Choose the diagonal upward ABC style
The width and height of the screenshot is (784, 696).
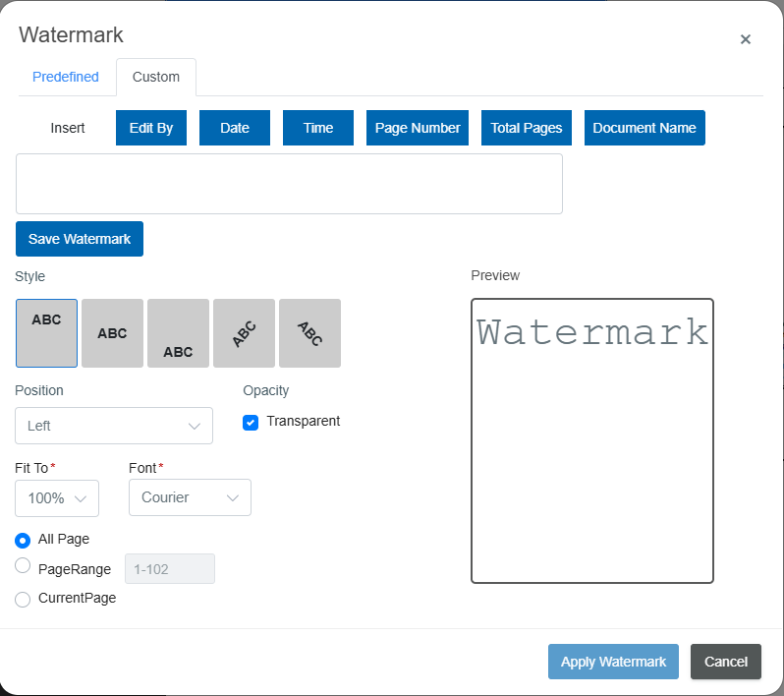pos(244,333)
